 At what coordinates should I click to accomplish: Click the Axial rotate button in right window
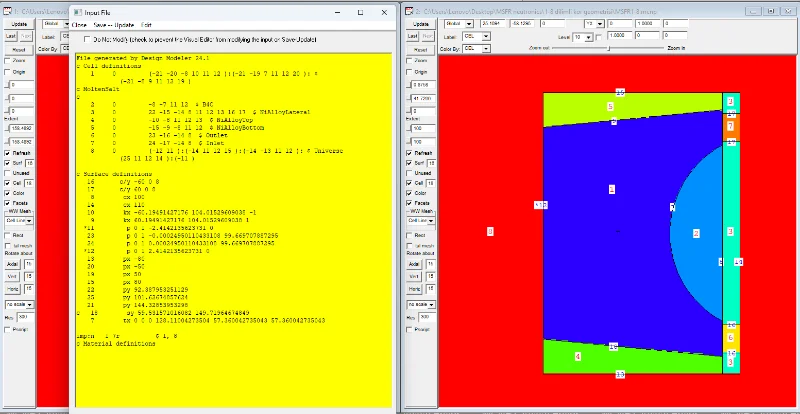tap(411, 266)
